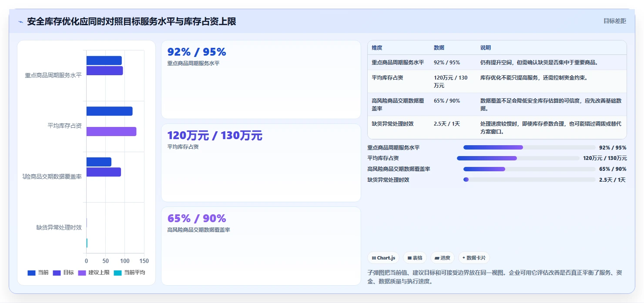
Task: Click the teal 当前平均 bar for 缺货异常处理时效
Action: point(87,243)
